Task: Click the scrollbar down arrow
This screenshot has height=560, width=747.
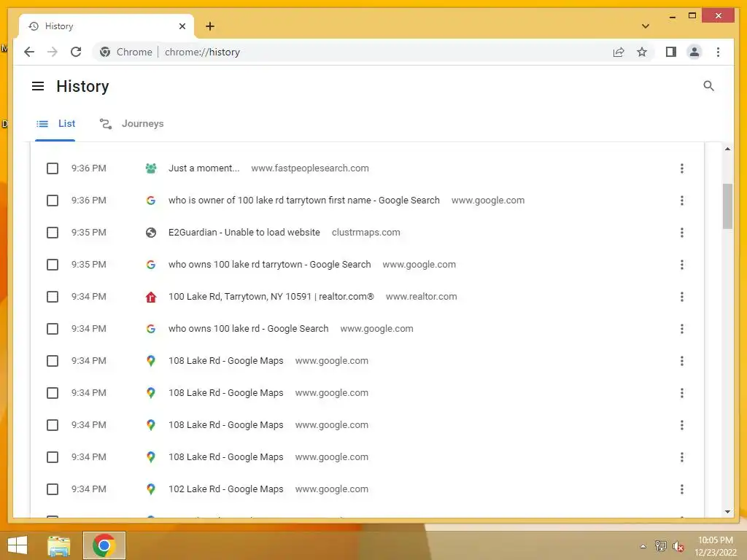Action: coord(727,512)
